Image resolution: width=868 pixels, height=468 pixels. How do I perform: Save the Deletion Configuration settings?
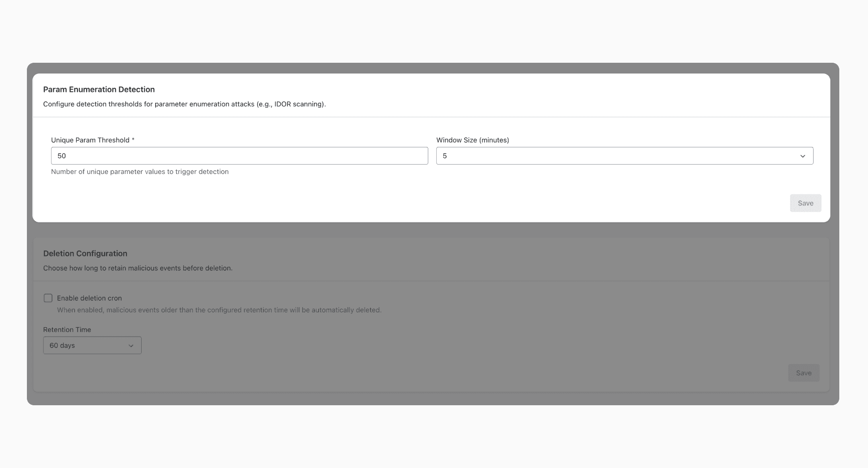tap(803, 373)
